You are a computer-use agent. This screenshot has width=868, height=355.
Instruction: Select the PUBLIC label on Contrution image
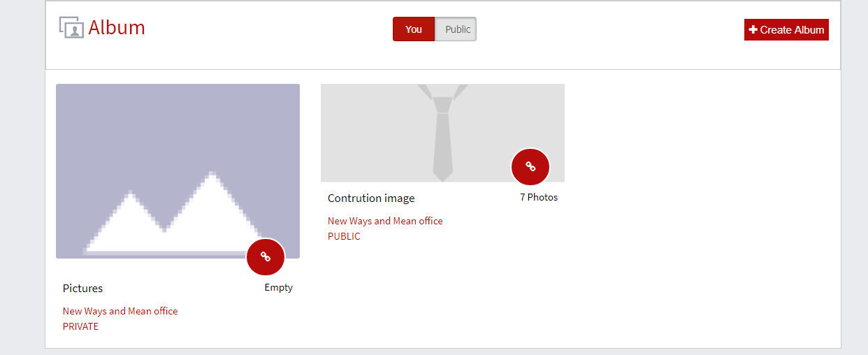[344, 236]
